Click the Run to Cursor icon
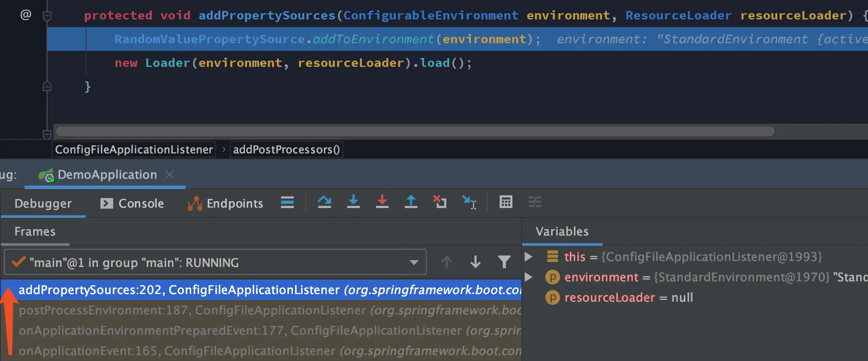 pos(469,202)
